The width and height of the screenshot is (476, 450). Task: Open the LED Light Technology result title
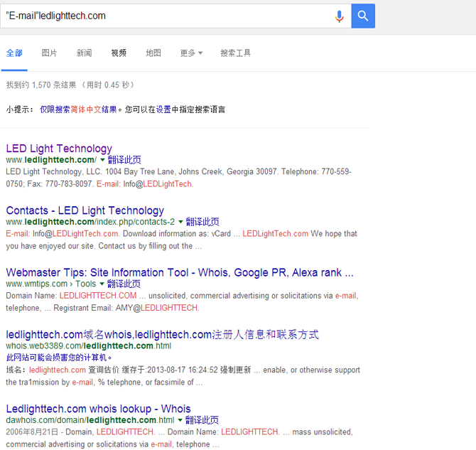point(59,149)
